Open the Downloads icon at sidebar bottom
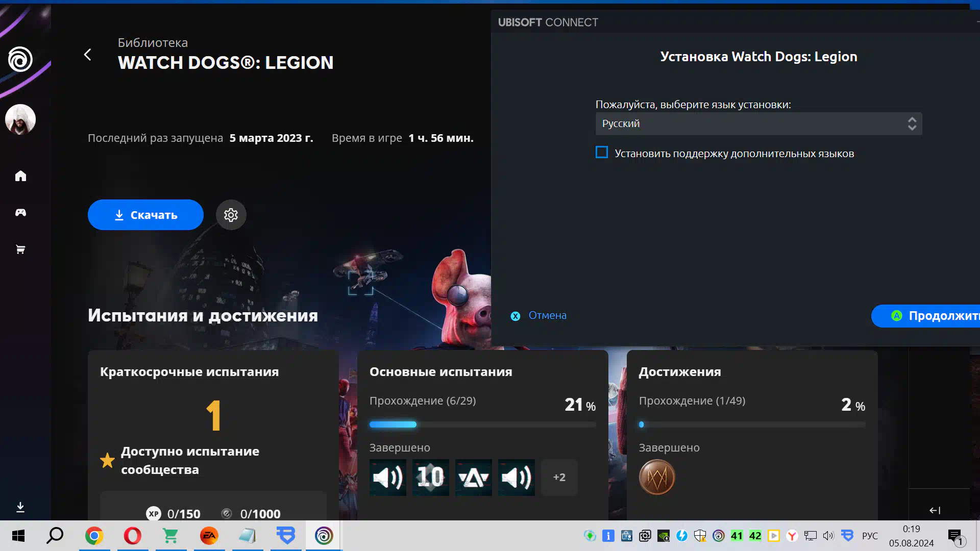 click(20, 507)
